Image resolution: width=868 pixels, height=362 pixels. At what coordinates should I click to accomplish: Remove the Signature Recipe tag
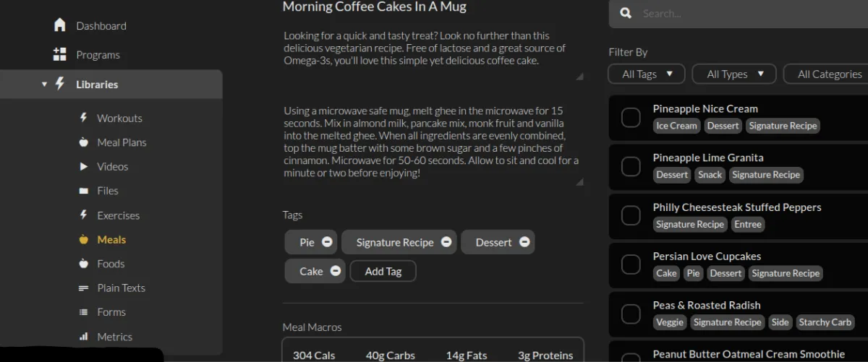coord(446,242)
